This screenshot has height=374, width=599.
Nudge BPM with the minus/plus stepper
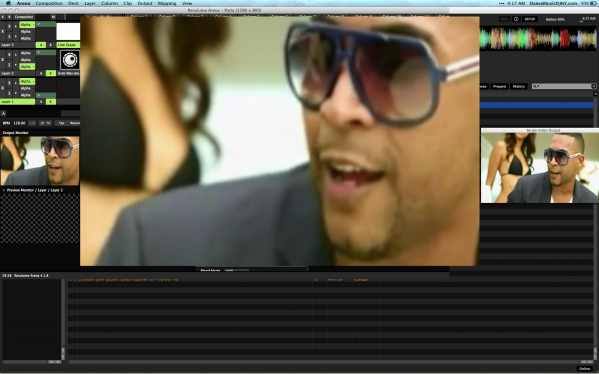32,123
